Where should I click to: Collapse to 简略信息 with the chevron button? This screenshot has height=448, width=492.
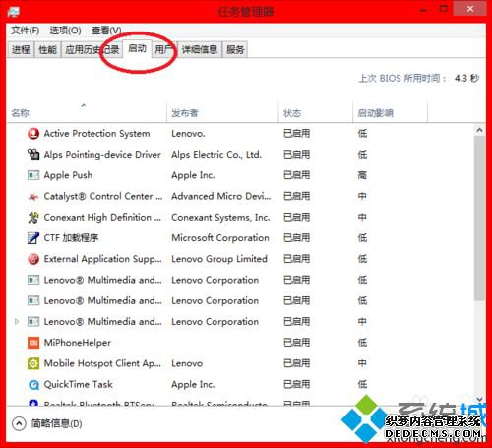click(x=19, y=423)
